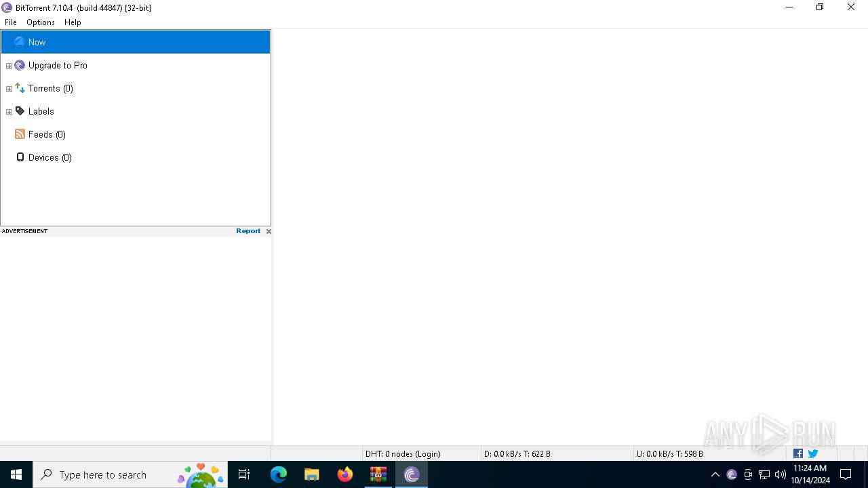Click the Twitter icon in status bar

coord(813,453)
